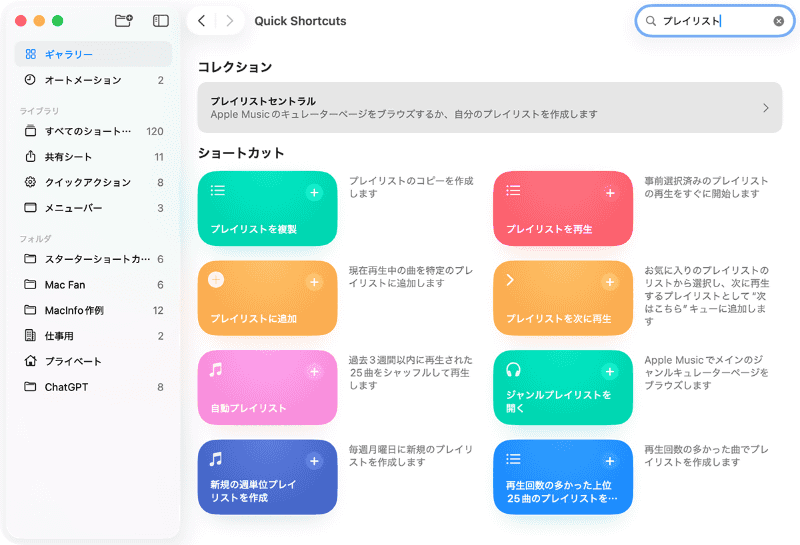
Task: Click the magnifier icon in search field
Action: pos(651,21)
